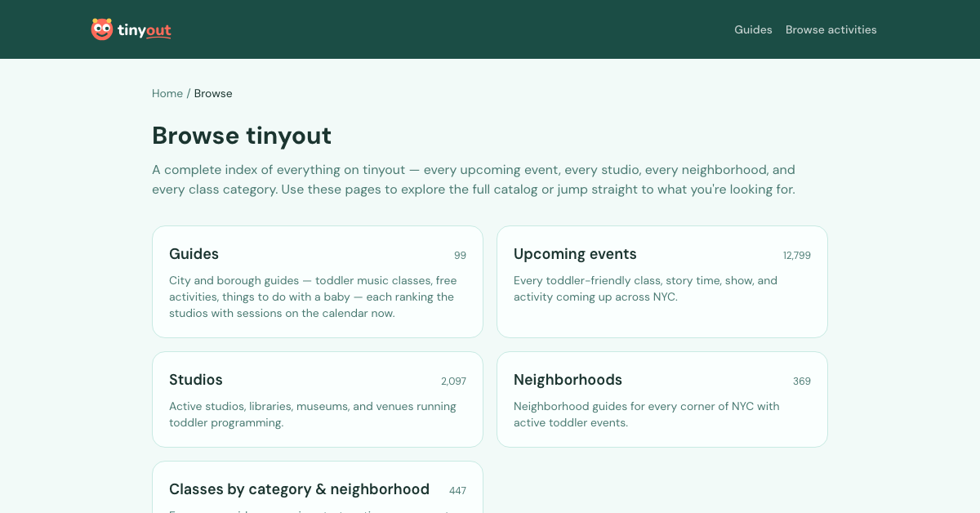Click the Neighborhoods card description text
This screenshot has height=513, width=980.
tap(647, 414)
